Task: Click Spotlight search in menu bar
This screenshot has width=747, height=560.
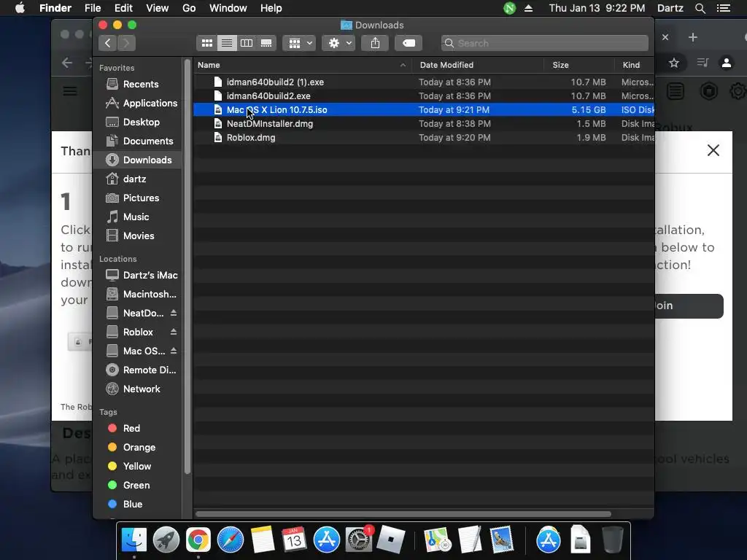Action: click(x=700, y=8)
